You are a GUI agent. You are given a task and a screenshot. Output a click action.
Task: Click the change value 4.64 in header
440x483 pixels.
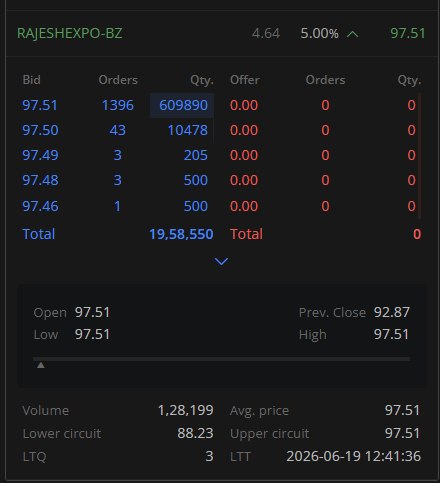coord(266,33)
